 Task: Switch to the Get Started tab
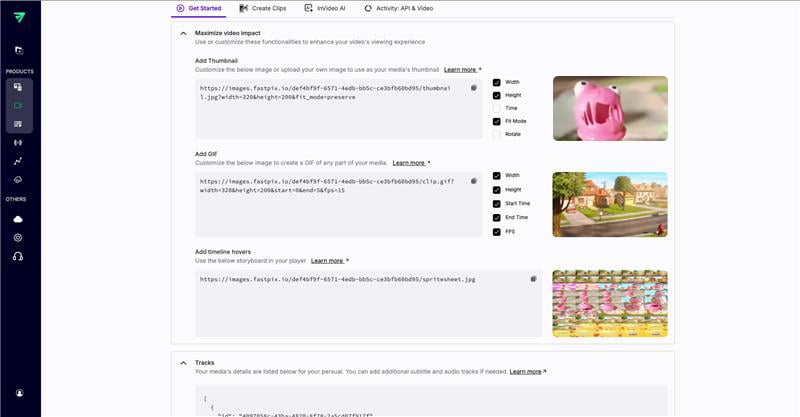[198, 8]
